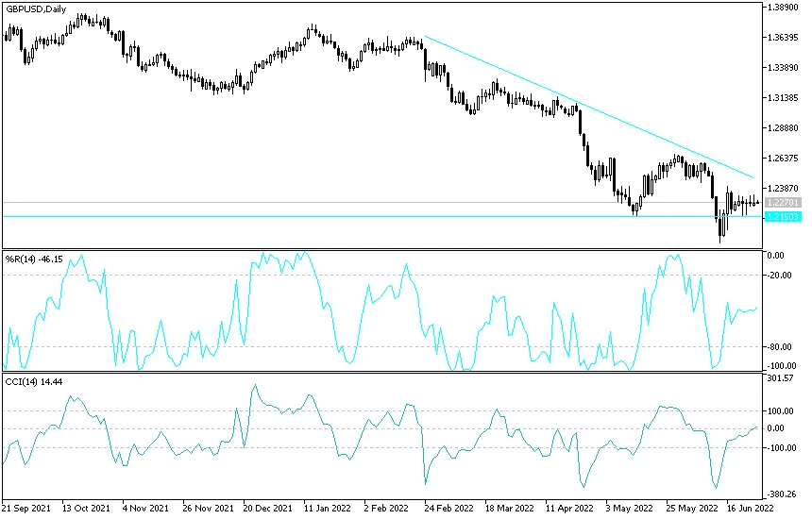Click the 13 Oct 2021 date label
812x519 pixels.
86,508
